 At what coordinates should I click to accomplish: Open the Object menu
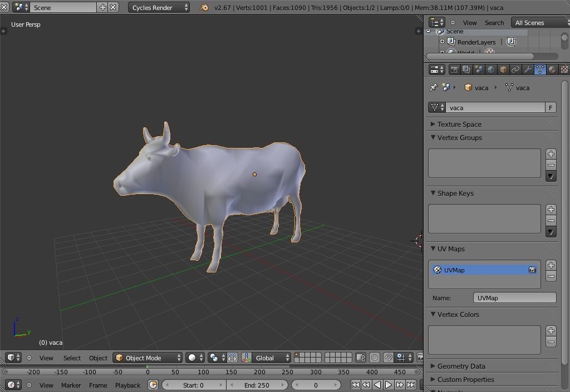[x=98, y=358]
